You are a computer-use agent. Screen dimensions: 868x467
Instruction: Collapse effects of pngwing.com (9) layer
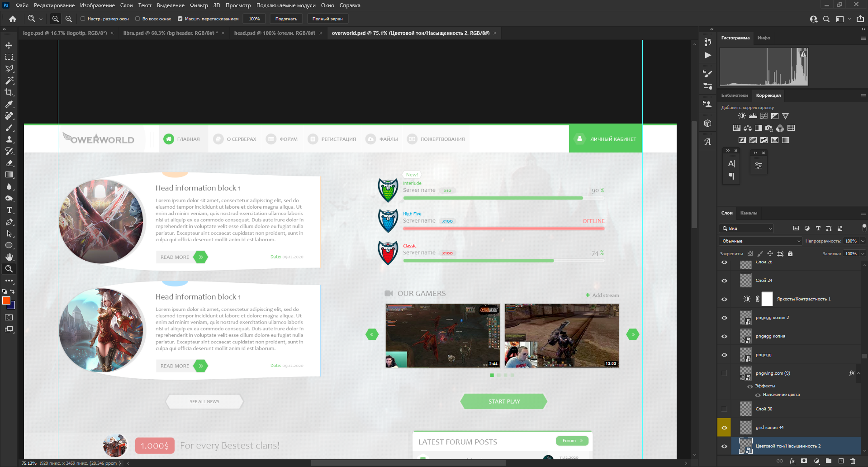click(859, 373)
